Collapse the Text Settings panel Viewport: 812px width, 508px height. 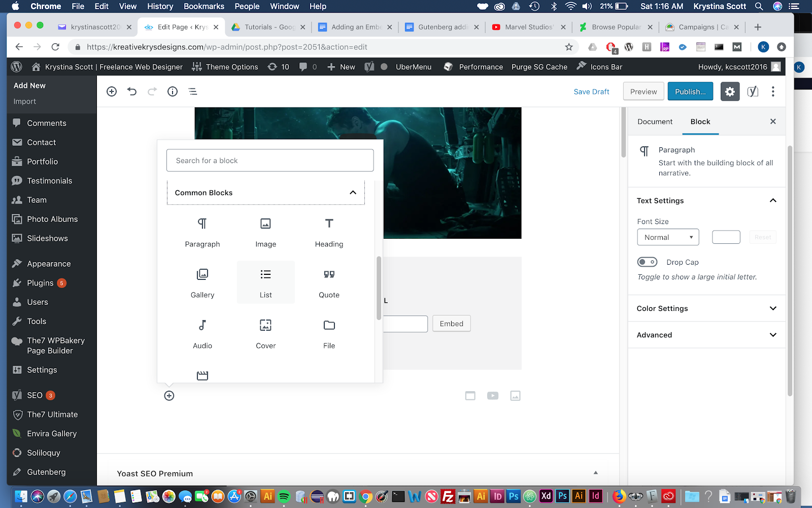[x=706, y=201]
